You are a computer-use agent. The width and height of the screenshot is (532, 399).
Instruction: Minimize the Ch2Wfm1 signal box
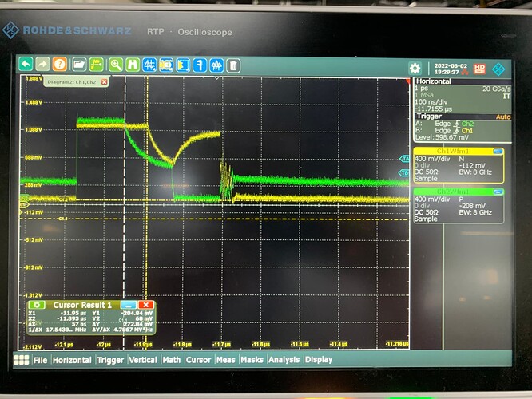click(x=498, y=192)
